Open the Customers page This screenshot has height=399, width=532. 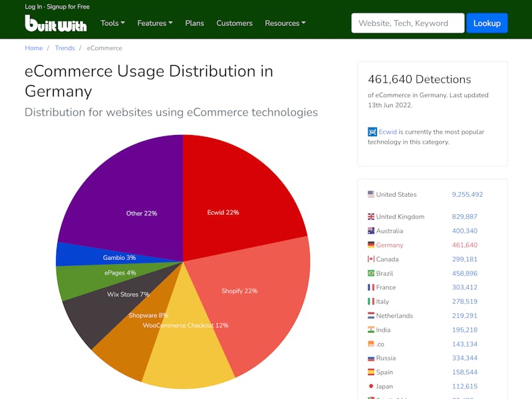coord(235,23)
